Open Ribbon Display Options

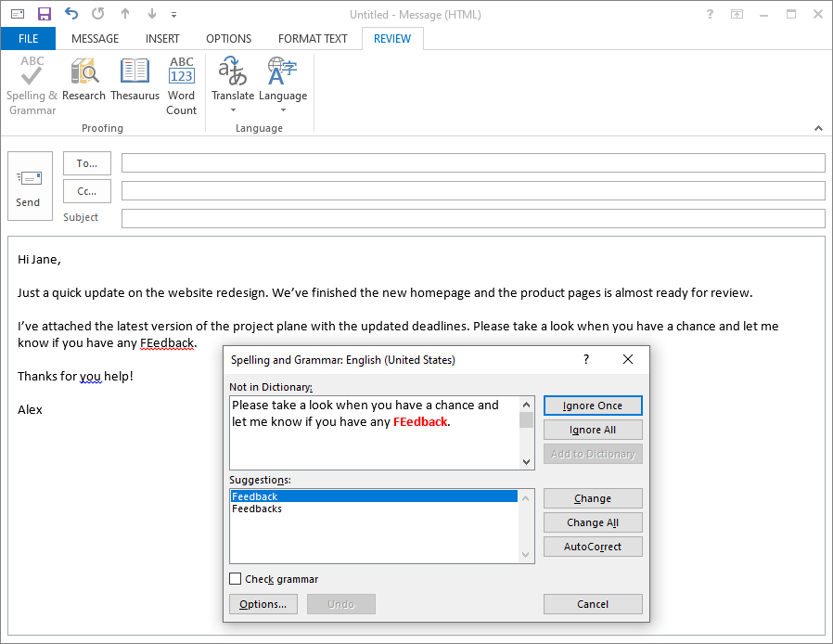tap(737, 14)
